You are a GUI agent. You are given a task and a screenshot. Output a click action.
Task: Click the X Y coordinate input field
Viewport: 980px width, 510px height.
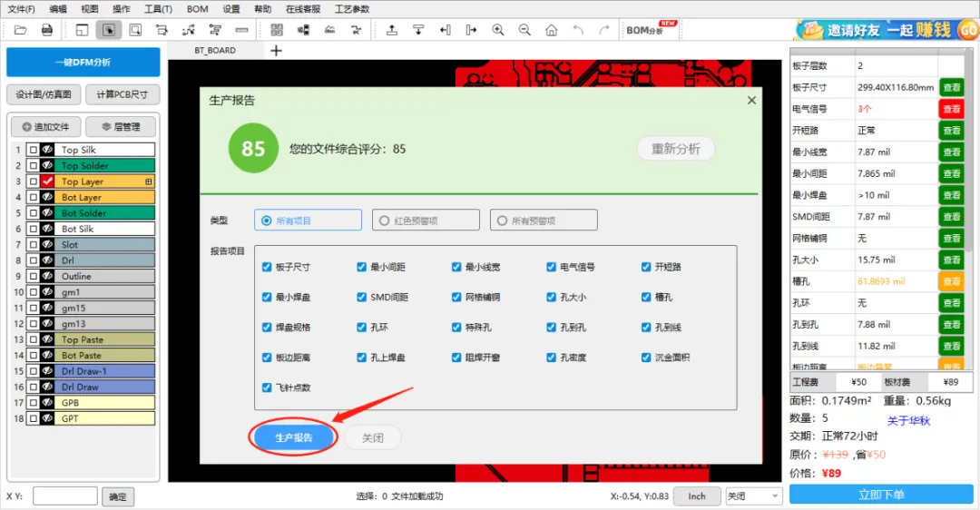click(x=65, y=496)
